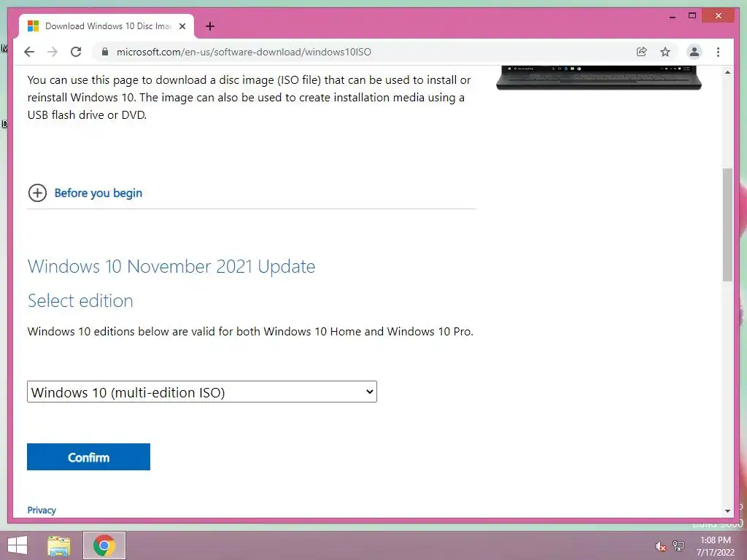Open the network tray icon
The width and height of the screenshot is (747, 560).
(x=678, y=545)
